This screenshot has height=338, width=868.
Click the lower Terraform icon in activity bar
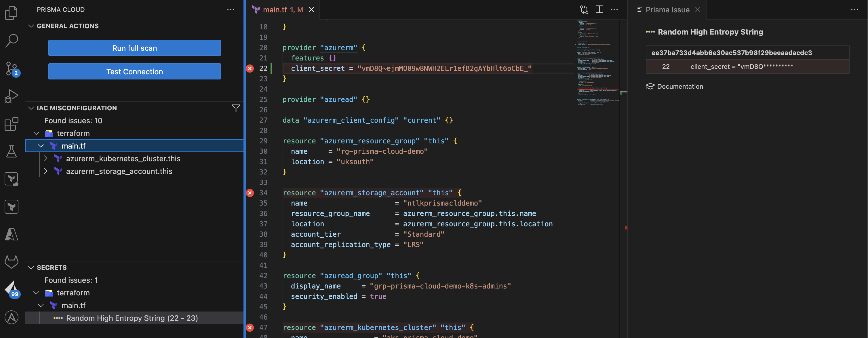[x=12, y=207]
